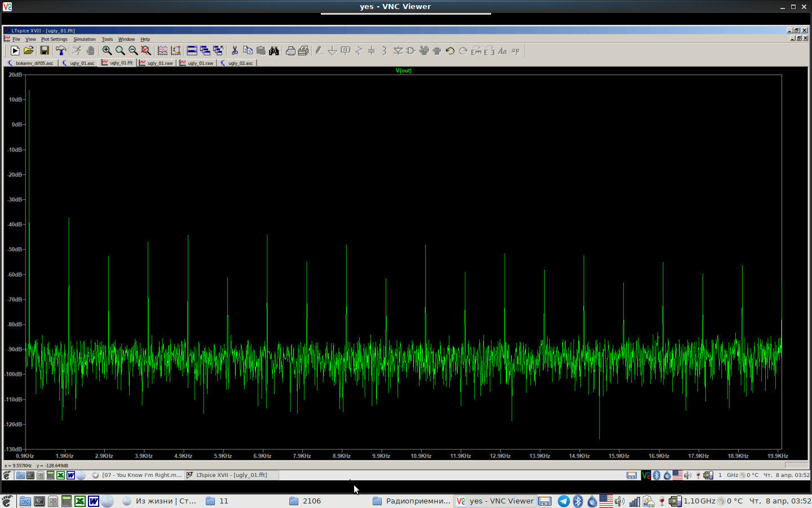Tile windows using the tile icon

192,51
